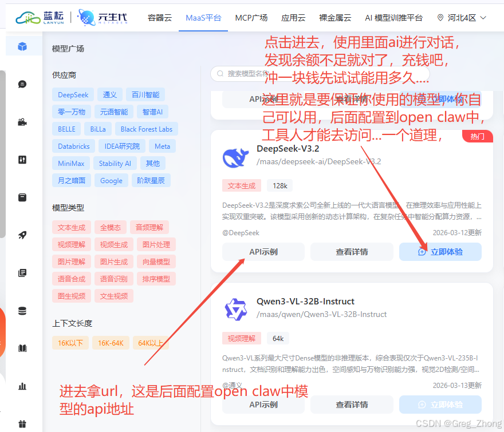This screenshot has height=432, width=504.
Task: Filter by DeepSeek provider tag
Action: pyautogui.click(x=73, y=95)
